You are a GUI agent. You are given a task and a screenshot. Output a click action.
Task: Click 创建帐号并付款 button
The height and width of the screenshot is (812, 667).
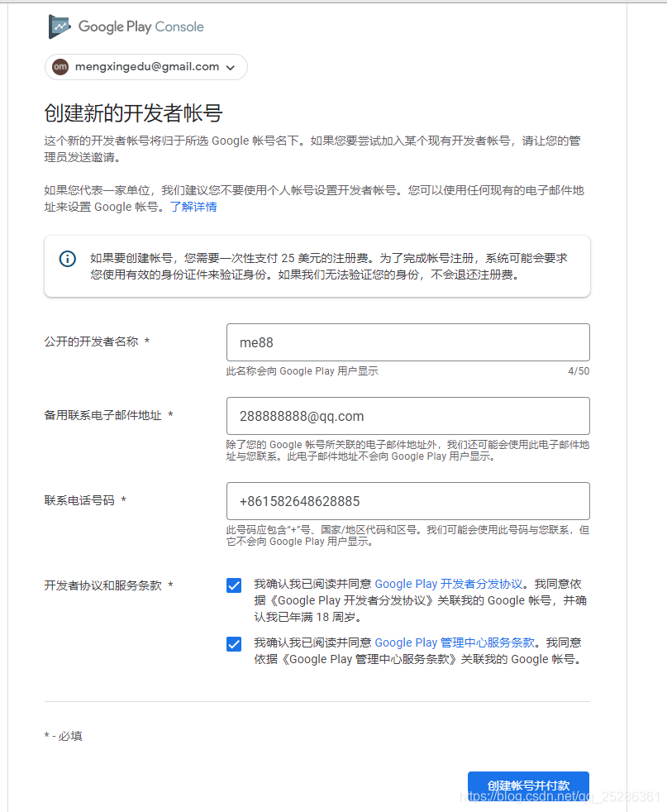(x=528, y=786)
